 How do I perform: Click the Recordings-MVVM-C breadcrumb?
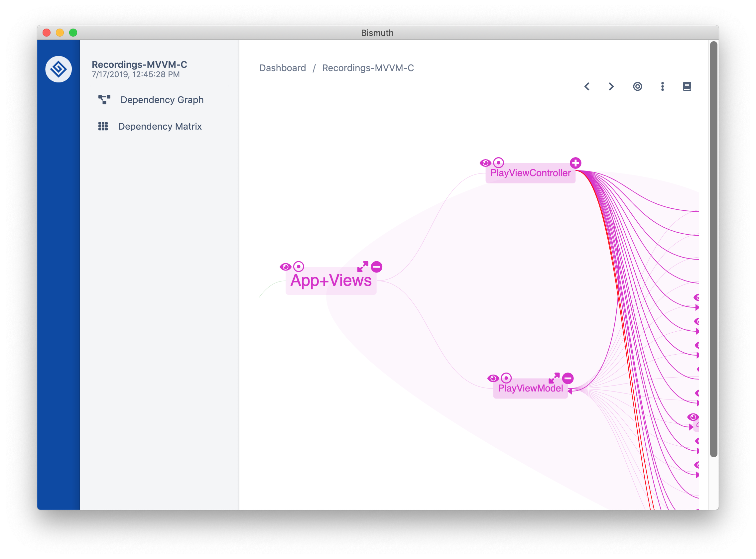pos(368,68)
